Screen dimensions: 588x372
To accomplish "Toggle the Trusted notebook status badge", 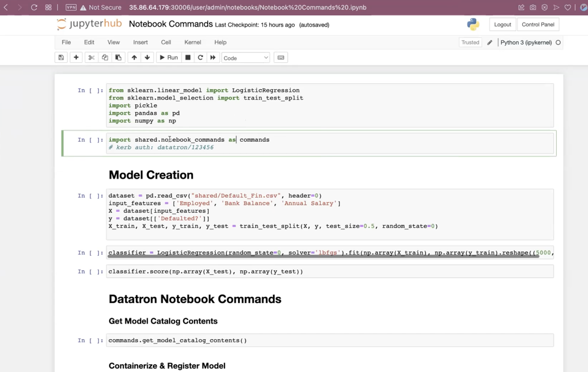I will (470, 42).
